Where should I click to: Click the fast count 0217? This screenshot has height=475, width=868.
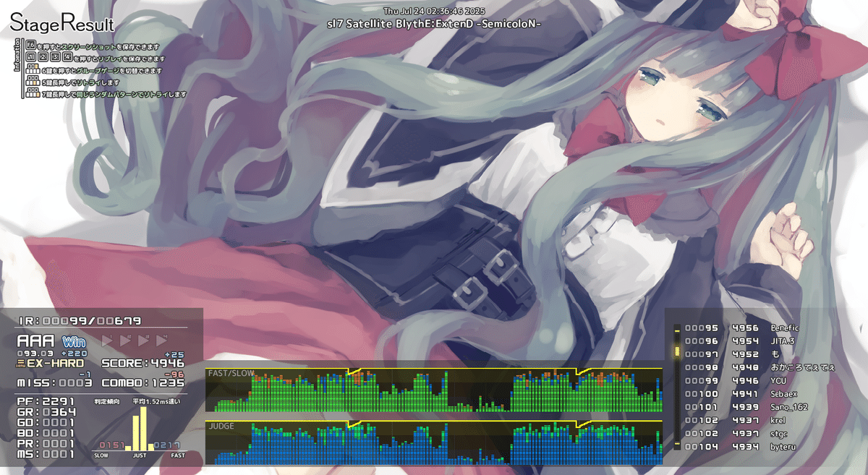click(x=167, y=445)
